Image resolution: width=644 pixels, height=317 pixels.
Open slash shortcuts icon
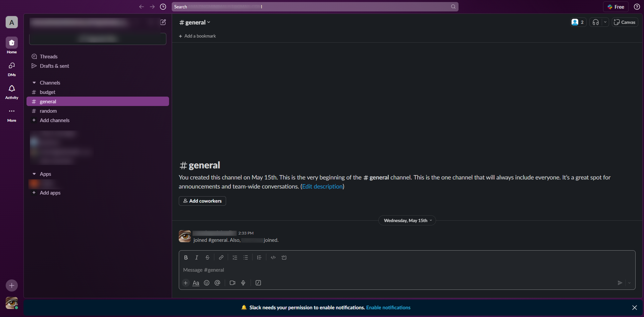tap(258, 283)
